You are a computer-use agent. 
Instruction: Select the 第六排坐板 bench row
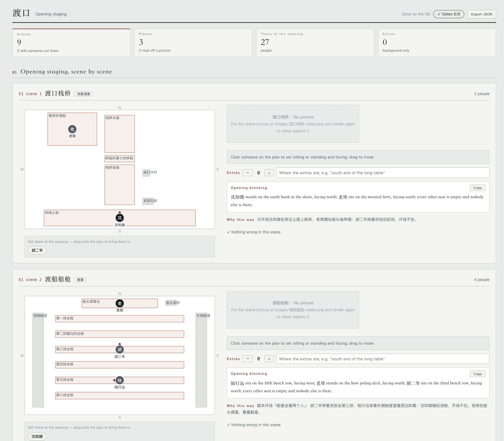120,396
